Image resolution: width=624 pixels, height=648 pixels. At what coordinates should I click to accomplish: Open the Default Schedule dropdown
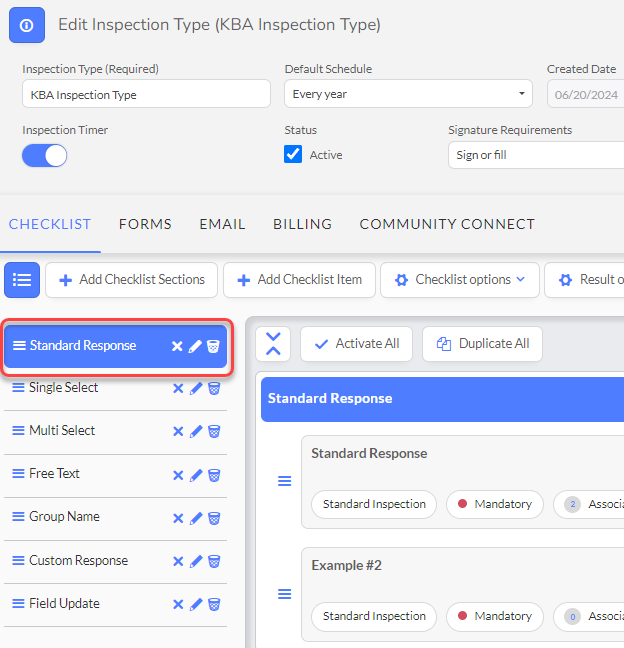pos(408,94)
